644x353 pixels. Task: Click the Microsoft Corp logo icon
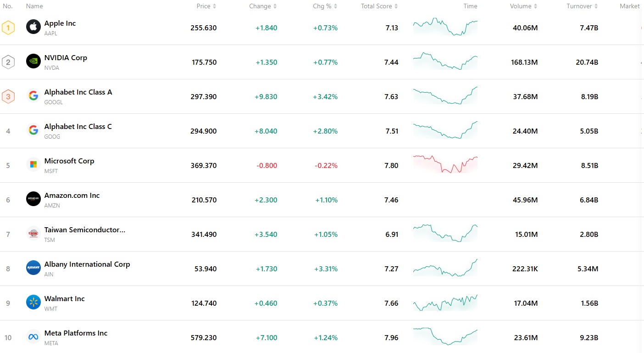(33, 165)
